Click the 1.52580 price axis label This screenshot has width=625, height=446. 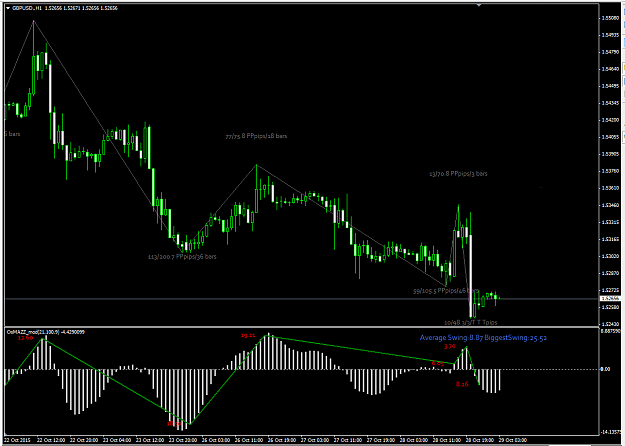[611, 307]
